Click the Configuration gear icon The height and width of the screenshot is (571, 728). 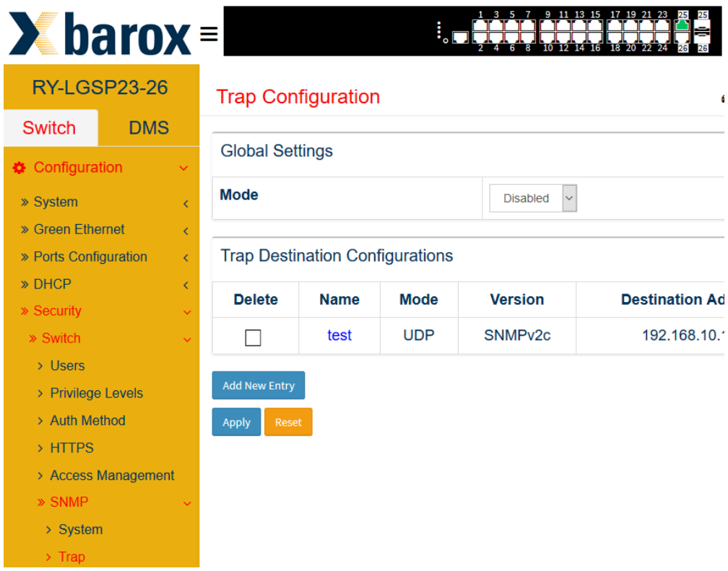tap(19, 168)
